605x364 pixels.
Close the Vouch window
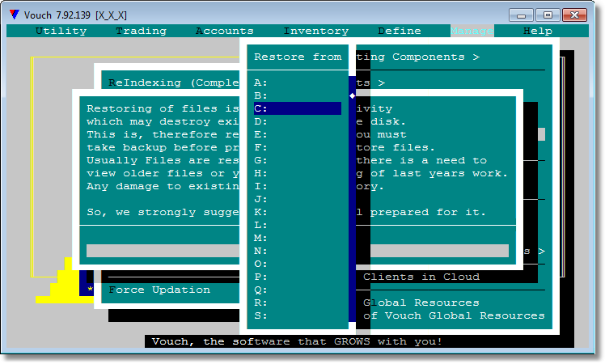574,15
